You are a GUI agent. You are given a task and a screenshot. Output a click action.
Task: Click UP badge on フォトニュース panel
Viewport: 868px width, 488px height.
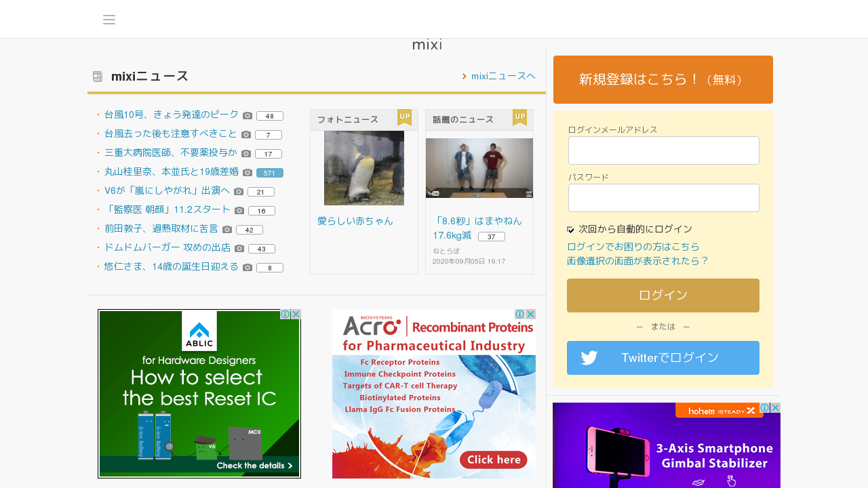point(404,117)
